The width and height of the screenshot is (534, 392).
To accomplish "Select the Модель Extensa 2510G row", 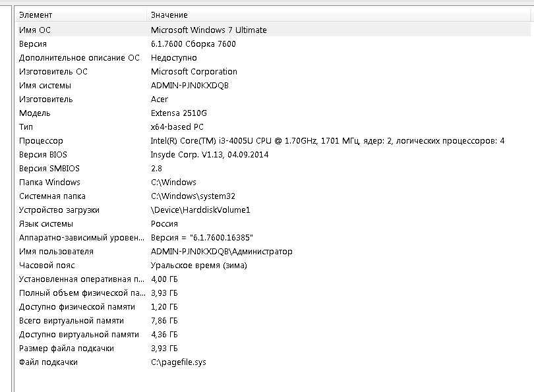I will click(274, 113).
